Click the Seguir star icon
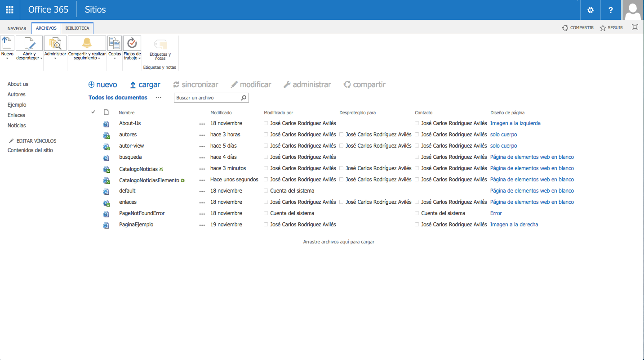 click(603, 28)
